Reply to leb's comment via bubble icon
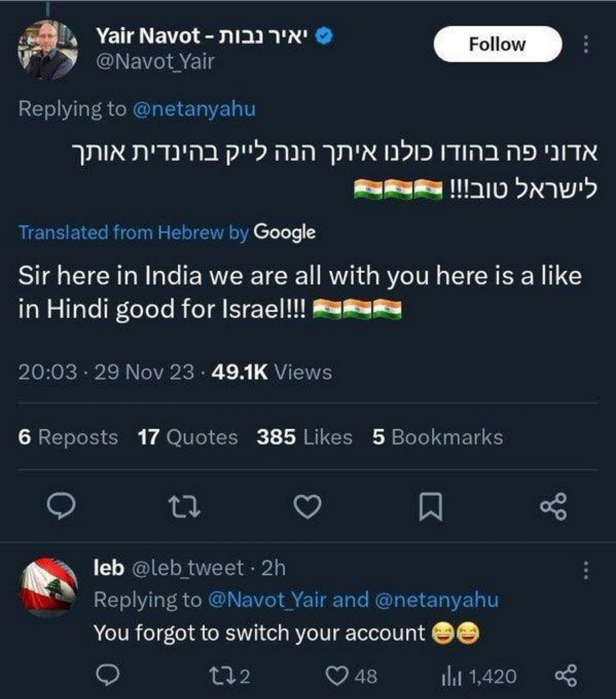Image resolution: width=616 pixels, height=699 pixels. (x=108, y=675)
